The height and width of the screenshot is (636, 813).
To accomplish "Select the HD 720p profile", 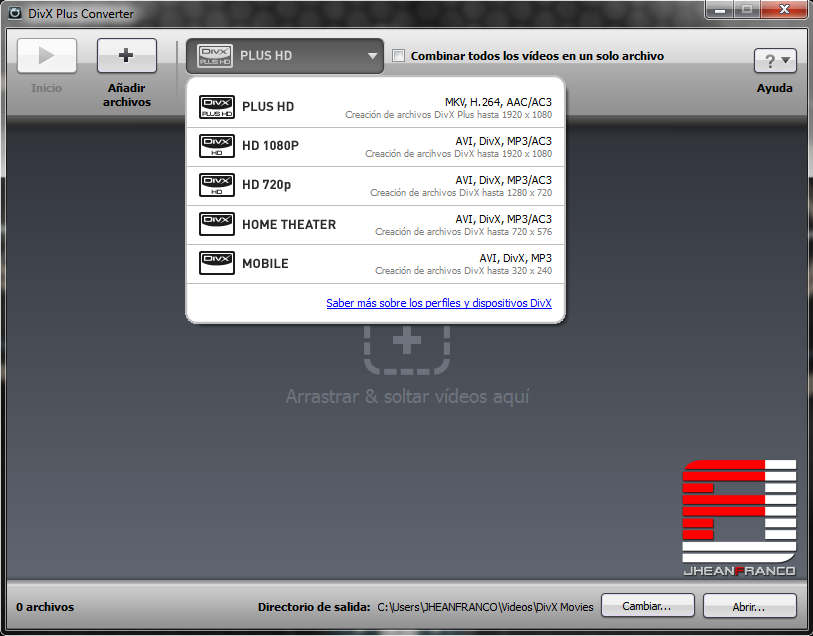I will (x=375, y=186).
